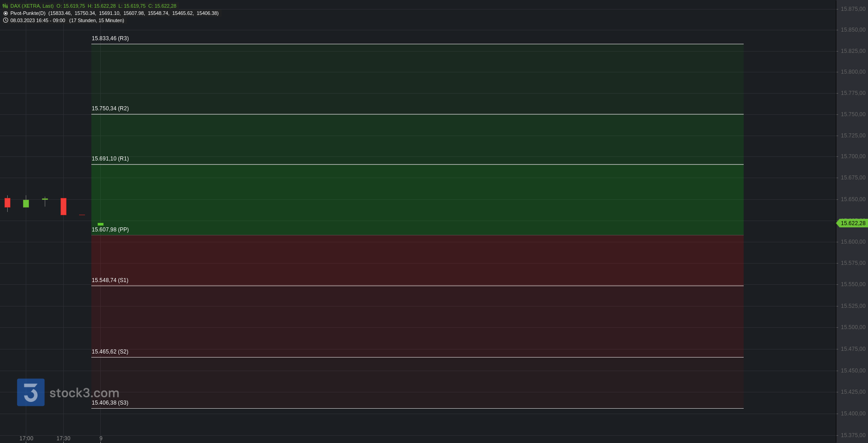Image resolution: width=868 pixels, height=443 pixels.
Task: Select the 15.548,74 (S1) support label
Action: click(110, 280)
